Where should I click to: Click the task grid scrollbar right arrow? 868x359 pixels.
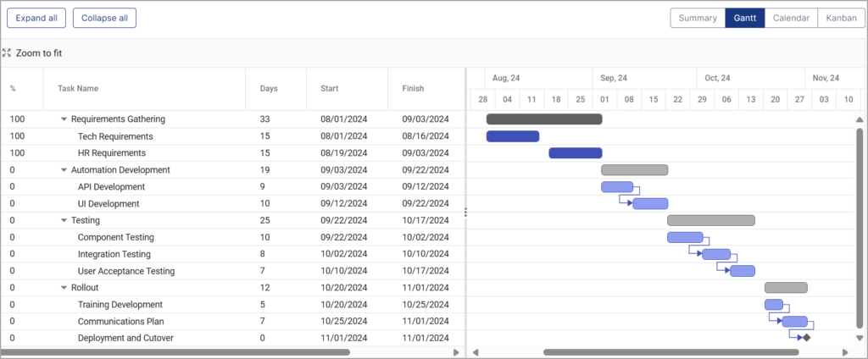point(456,352)
